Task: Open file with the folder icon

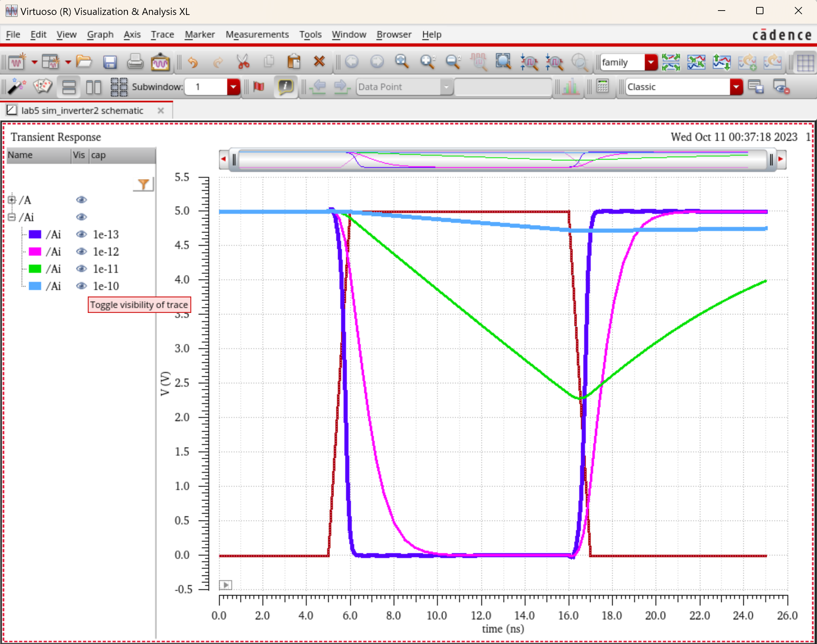Action: coord(84,62)
